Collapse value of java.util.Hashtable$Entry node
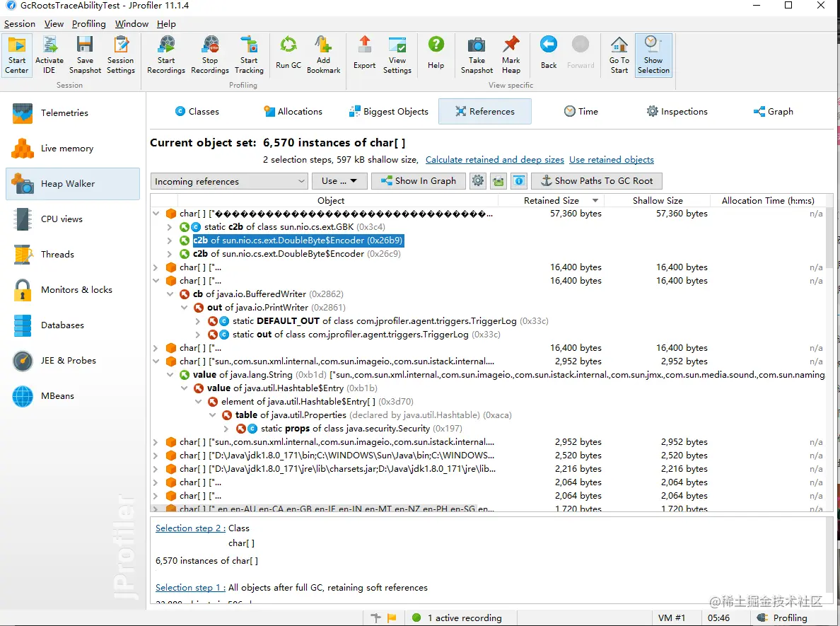This screenshot has height=626, width=840. pos(184,388)
